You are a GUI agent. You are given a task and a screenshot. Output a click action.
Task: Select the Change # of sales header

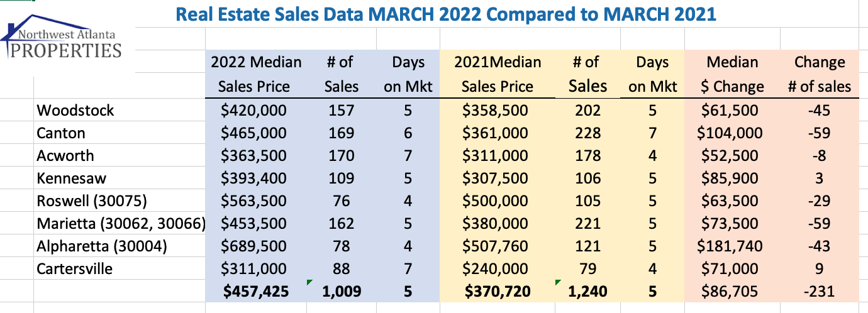pos(820,74)
